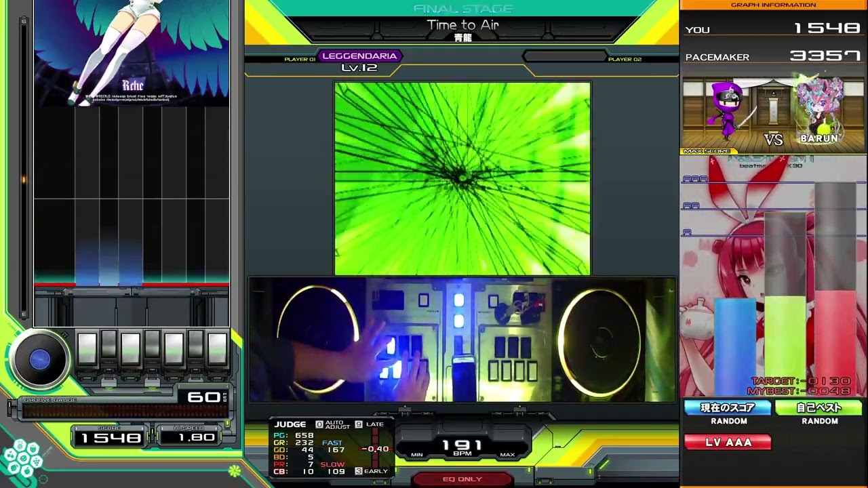
Task: Click the BARUN rival character avatar
Action: 820,107
